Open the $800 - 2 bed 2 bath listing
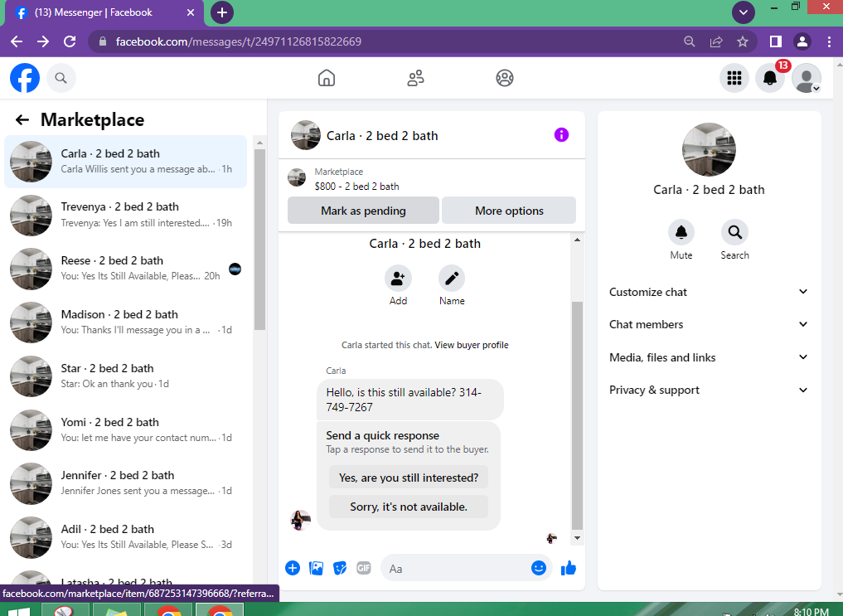Image resolution: width=843 pixels, height=616 pixels. pos(356,187)
